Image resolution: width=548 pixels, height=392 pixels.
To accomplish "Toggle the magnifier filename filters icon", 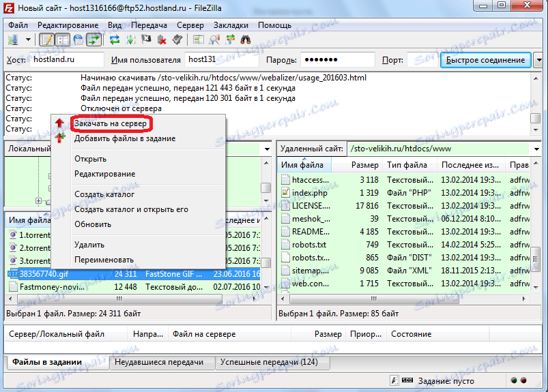I will click(214, 40).
